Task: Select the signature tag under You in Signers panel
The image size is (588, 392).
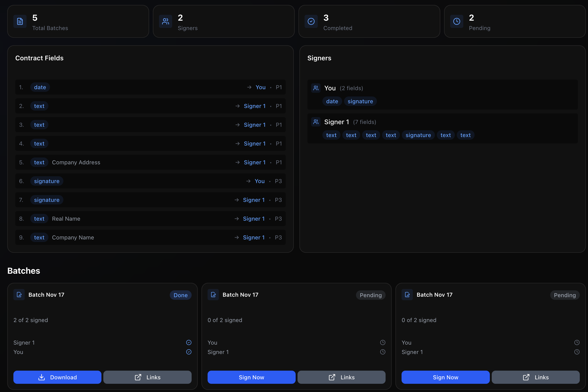Action: (x=360, y=101)
